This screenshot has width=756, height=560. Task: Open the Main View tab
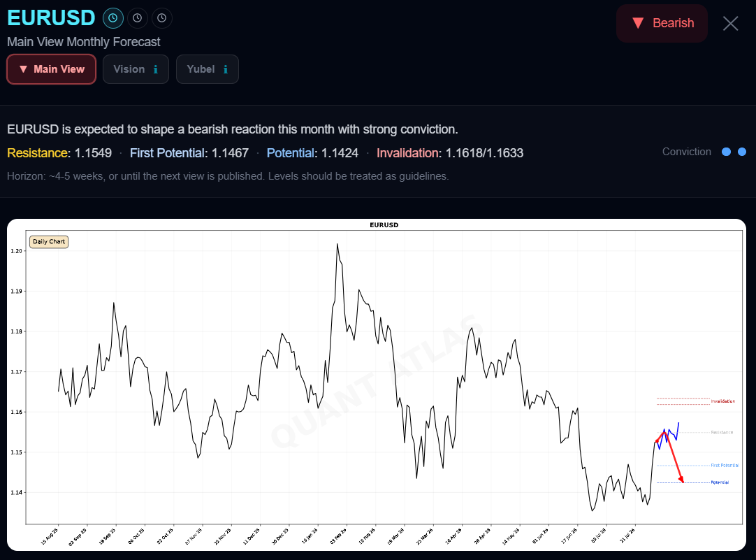51,69
